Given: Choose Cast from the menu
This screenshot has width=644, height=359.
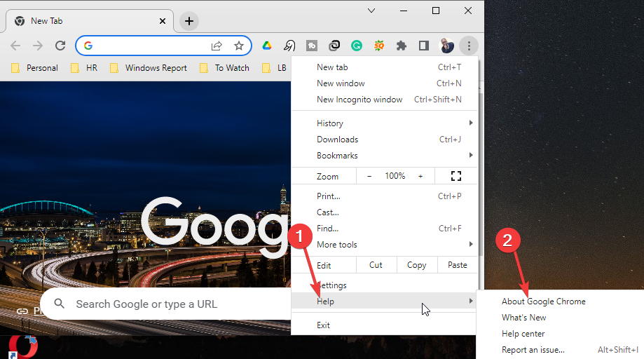Looking at the screenshot, I should click(x=385, y=212).
